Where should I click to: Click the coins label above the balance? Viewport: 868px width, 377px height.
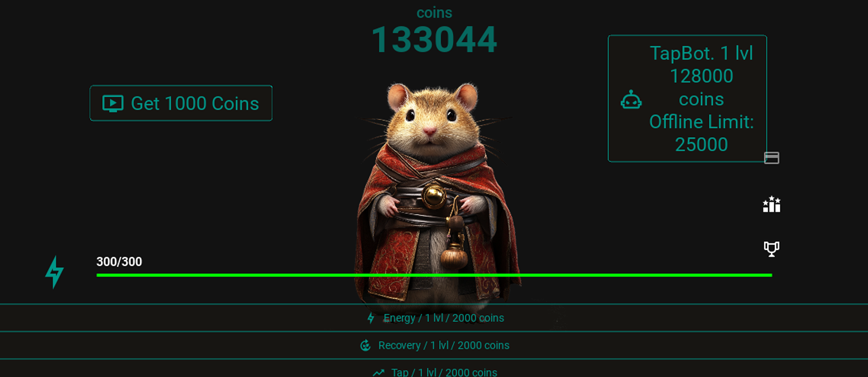[x=434, y=13]
